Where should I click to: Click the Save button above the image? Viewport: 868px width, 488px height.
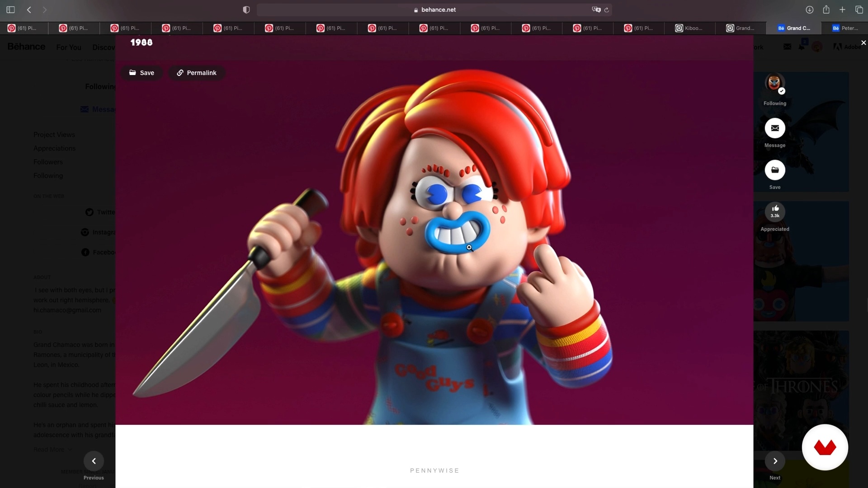(142, 73)
